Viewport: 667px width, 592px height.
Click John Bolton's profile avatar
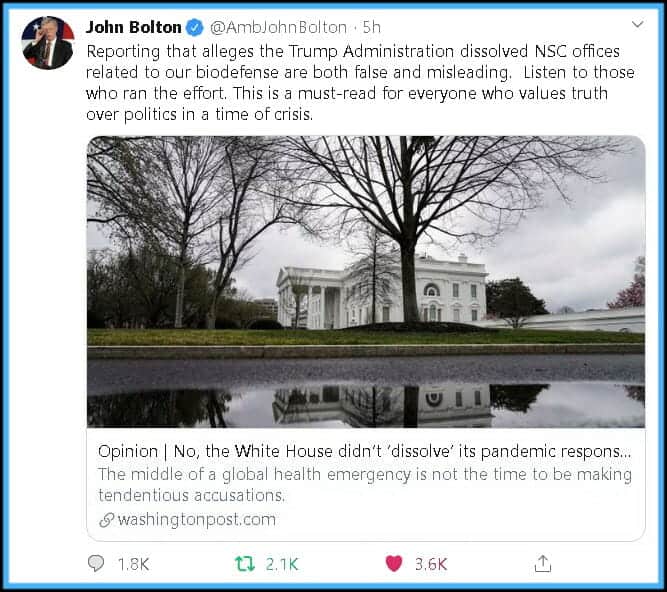pos(48,43)
